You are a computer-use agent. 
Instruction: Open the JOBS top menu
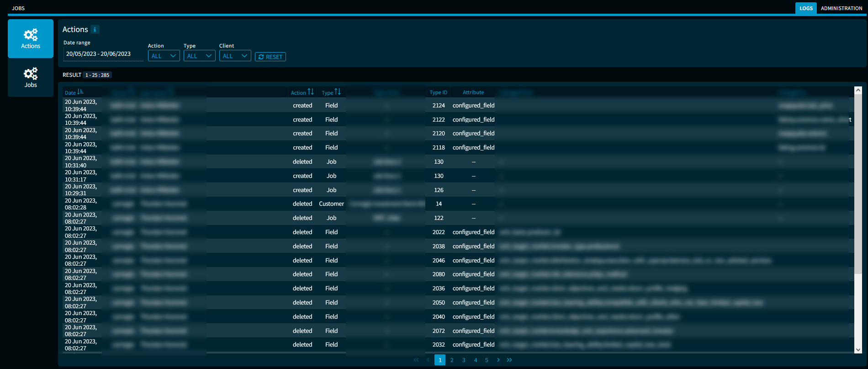click(x=18, y=8)
